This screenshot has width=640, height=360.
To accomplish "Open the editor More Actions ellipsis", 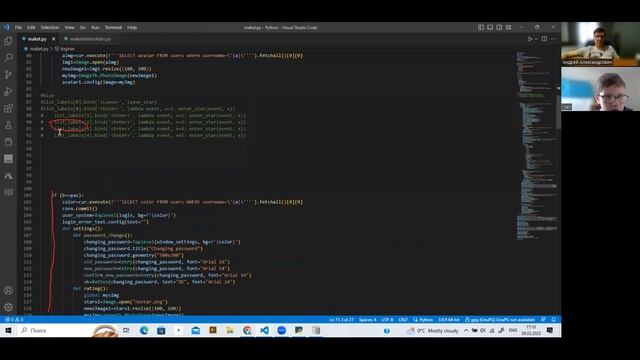I will pyautogui.click(x=553, y=39).
